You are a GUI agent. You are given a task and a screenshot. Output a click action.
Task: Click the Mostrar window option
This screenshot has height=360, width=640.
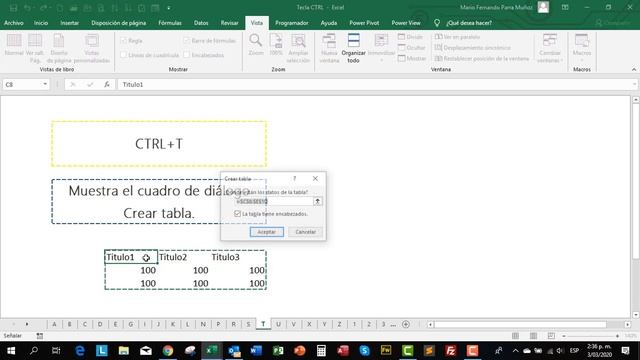pos(412,58)
